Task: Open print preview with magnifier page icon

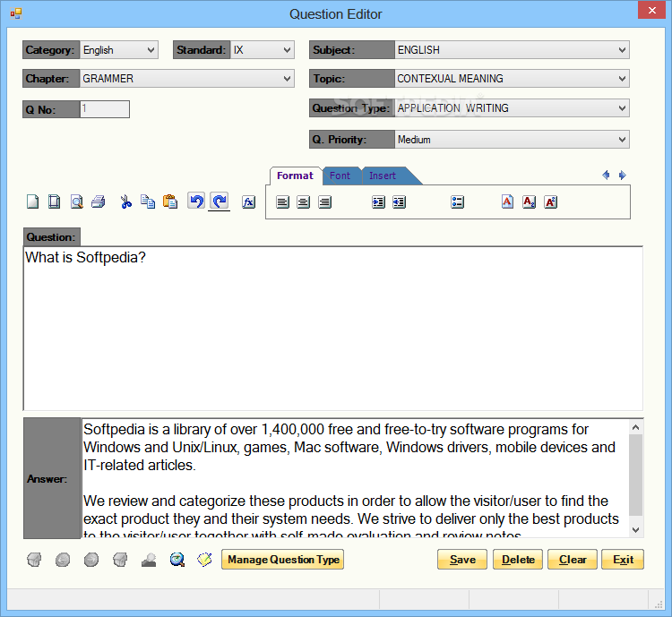Action: point(77,201)
